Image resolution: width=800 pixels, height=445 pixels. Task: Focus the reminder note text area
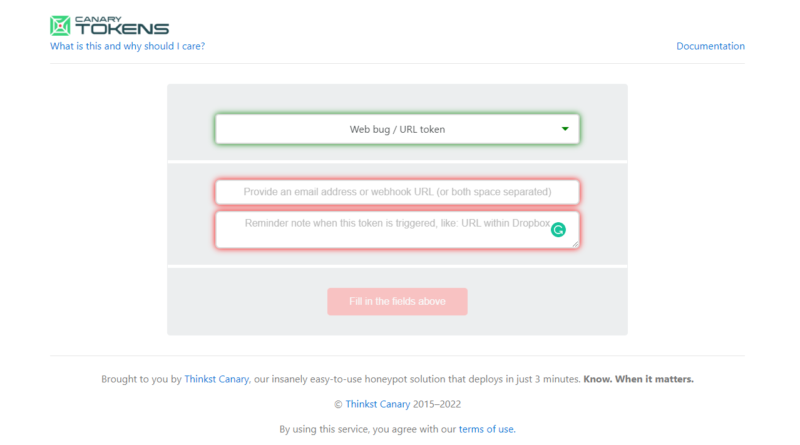pyautogui.click(x=397, y=230)
